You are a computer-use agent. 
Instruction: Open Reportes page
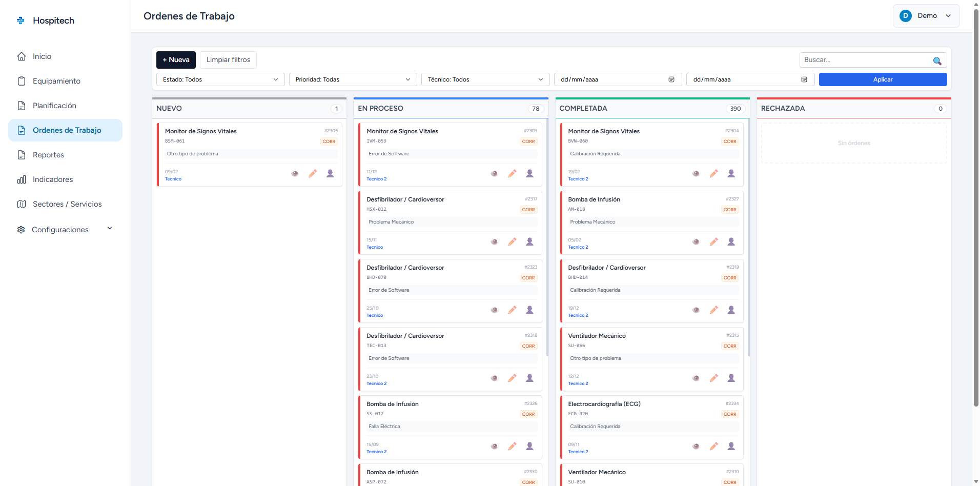(65, 155)
